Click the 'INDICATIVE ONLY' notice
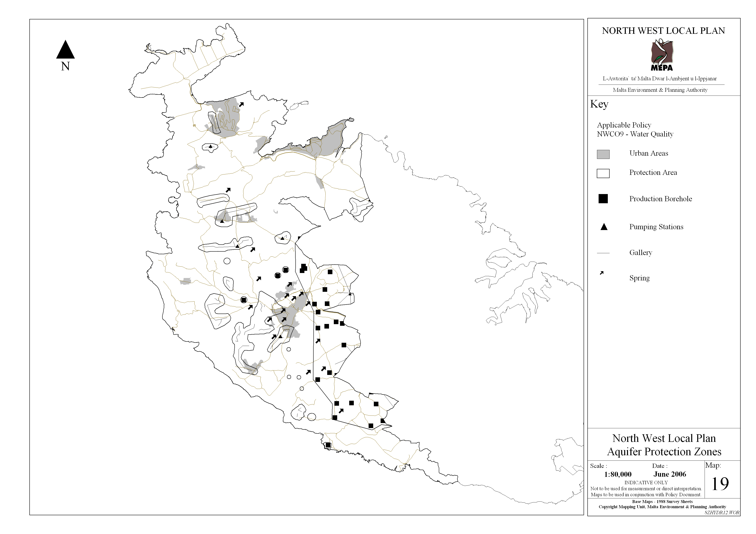This screenshot has width=756, height=534. [646, 483]
